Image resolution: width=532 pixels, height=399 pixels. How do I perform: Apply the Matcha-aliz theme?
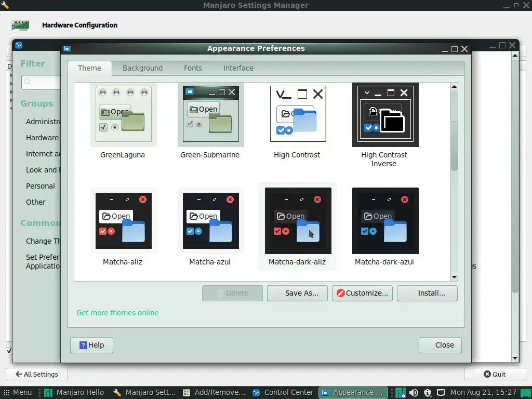(x=124, y=220)
